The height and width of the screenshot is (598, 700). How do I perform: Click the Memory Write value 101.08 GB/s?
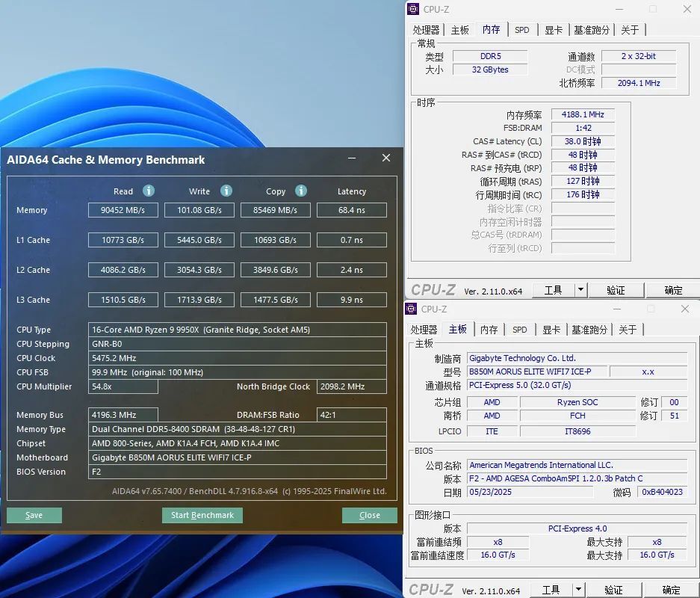[199, 210]
